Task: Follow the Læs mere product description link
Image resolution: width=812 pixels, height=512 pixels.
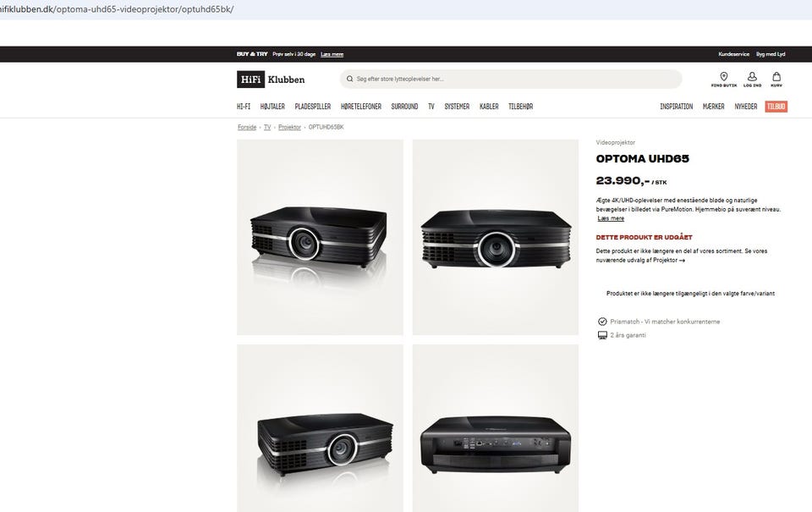Action: (x=611, y=218)
